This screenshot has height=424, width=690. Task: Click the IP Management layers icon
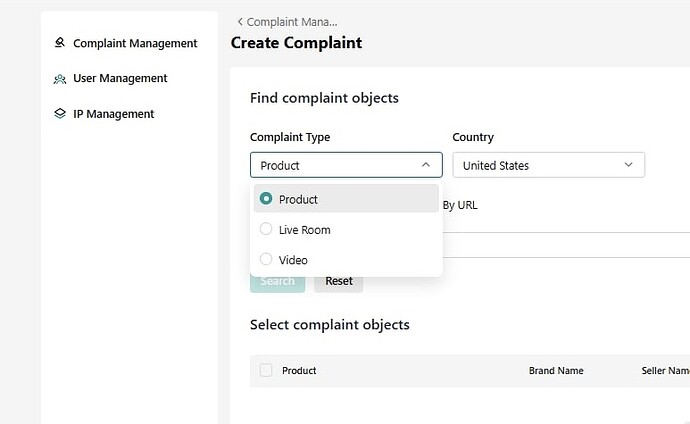pyautogui.click(x=60, y=113)
